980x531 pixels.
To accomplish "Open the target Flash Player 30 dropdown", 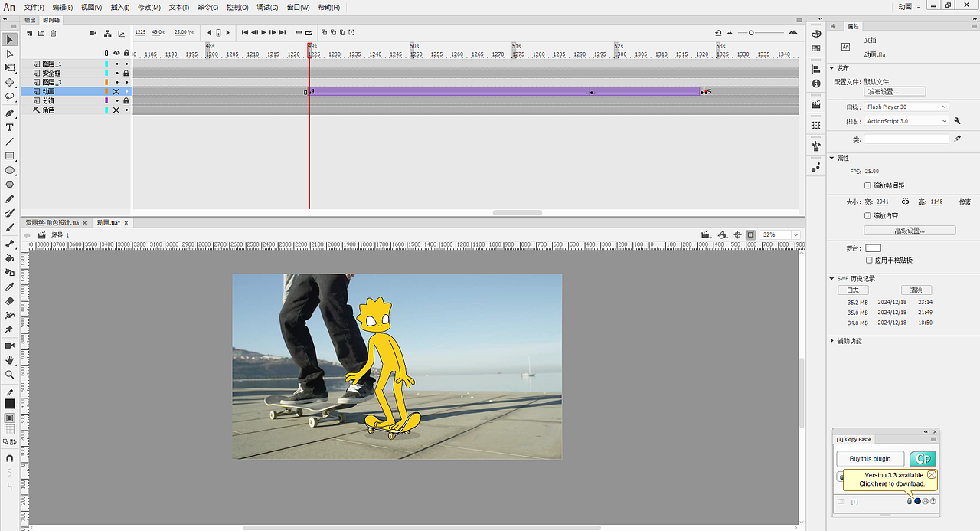I will tap(906, 107).
